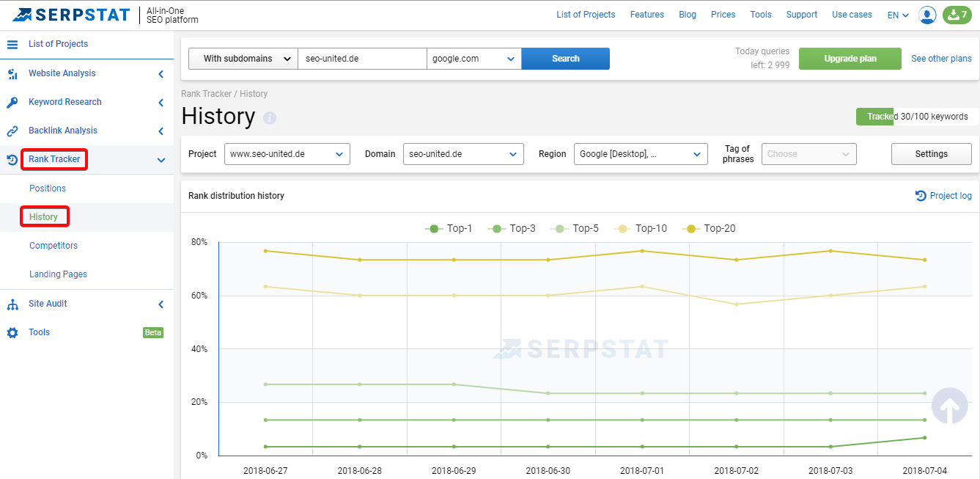Screen dimensions: 980x479
Task: Click the scroll-to-top arrow button
Action: [950, 406]
